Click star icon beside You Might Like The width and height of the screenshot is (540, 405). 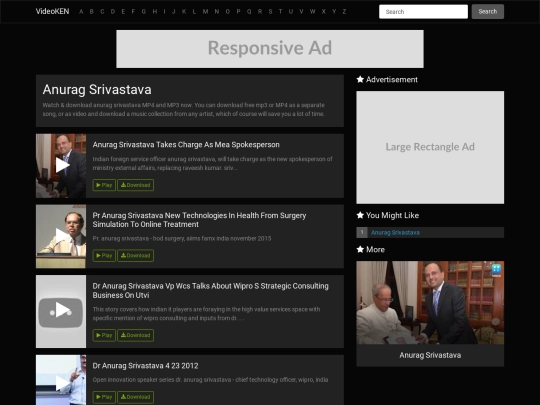pyautogui.click(x=360, y=215)
